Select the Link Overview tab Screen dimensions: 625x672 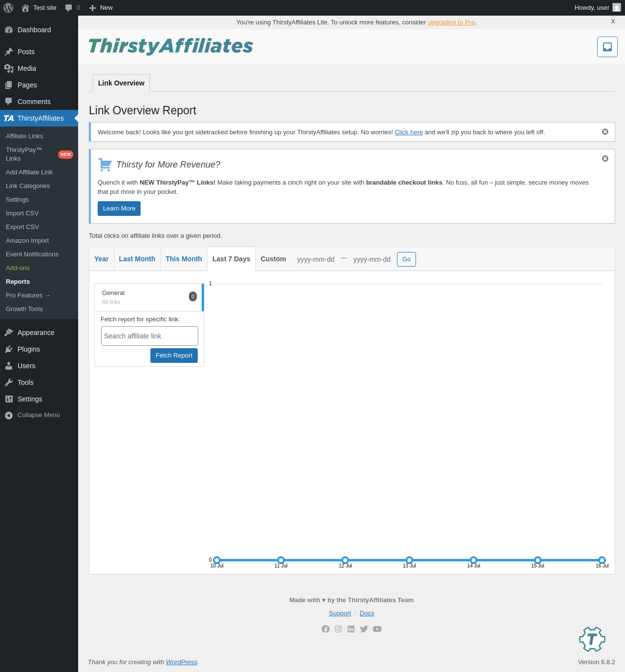[121, 83]
